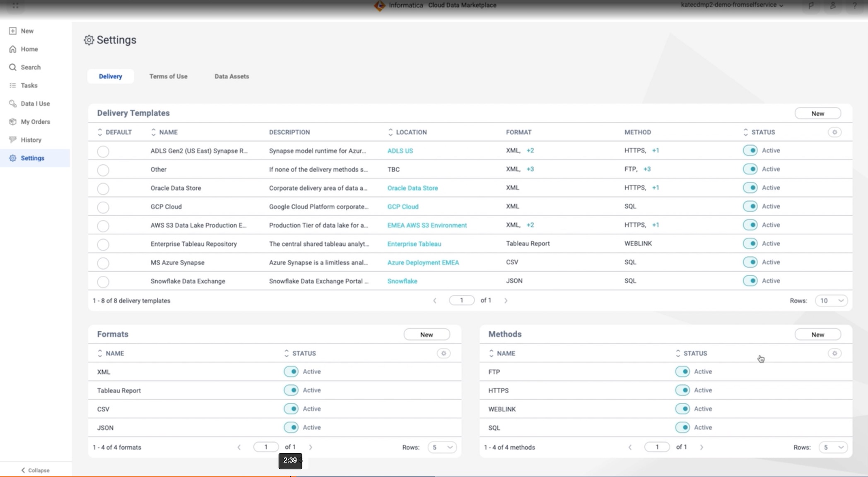Click delivery templates page number field

[461, 301]
